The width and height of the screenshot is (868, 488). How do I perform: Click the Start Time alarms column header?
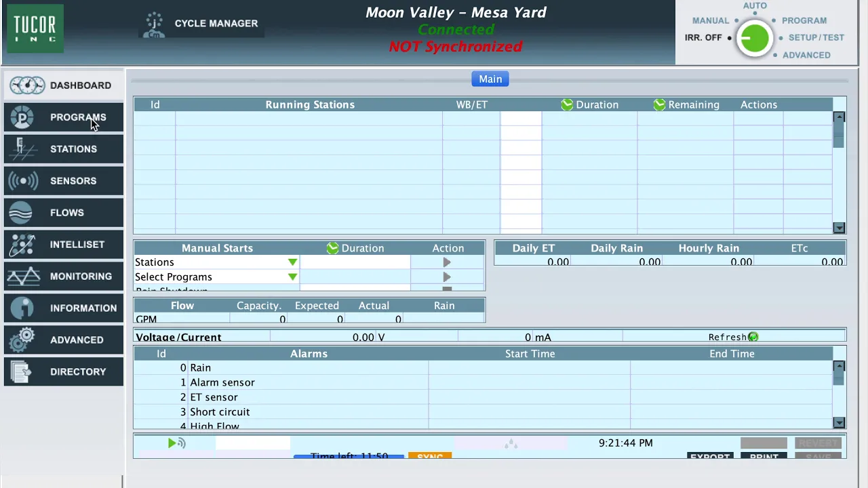coord(530,354)
